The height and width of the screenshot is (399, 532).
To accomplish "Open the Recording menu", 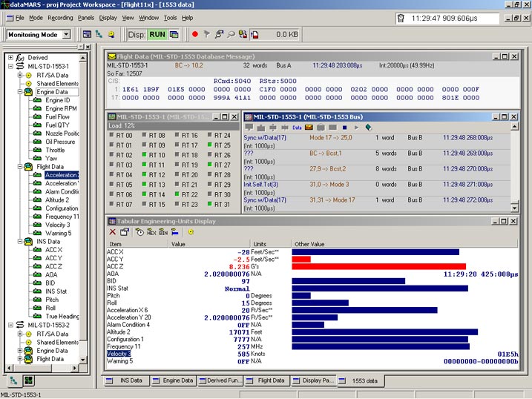I will (x=60, y=17).
